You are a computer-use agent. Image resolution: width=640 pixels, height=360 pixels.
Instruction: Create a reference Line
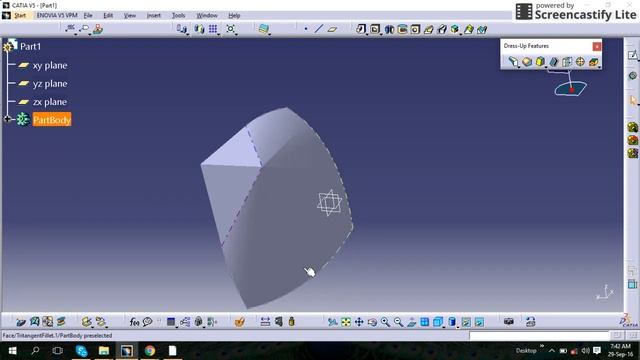pyautogui.click(x=319, y=29)
